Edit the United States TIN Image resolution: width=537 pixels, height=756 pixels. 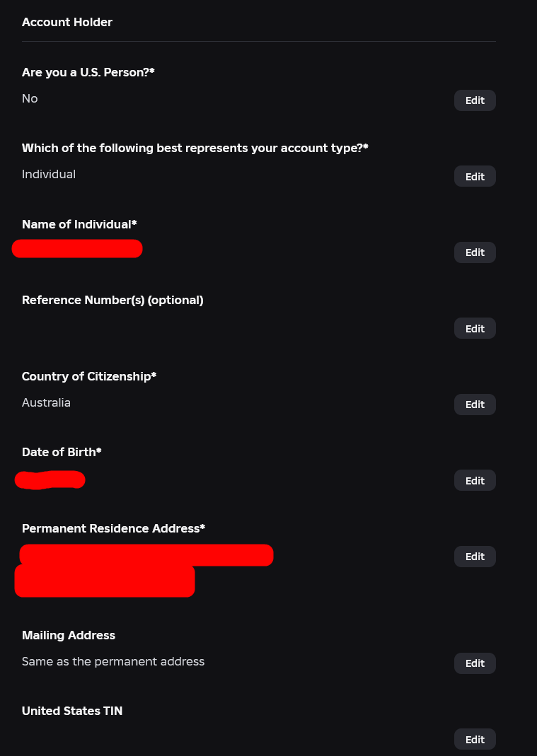[475, 739]
